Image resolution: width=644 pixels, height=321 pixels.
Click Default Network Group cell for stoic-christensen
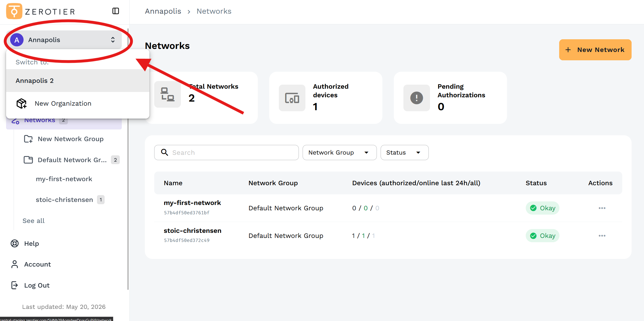pos(286,236)
